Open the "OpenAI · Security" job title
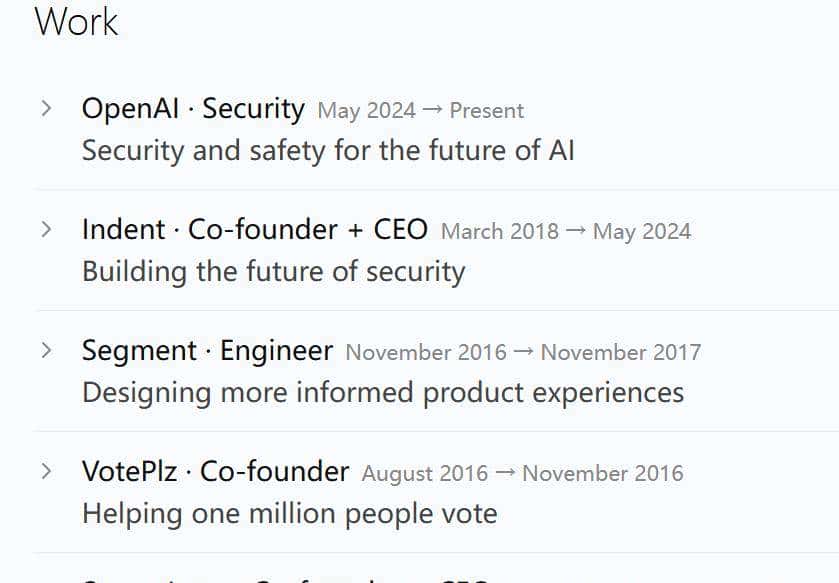This screenshot has height=583, width=839. pos(193,109)
